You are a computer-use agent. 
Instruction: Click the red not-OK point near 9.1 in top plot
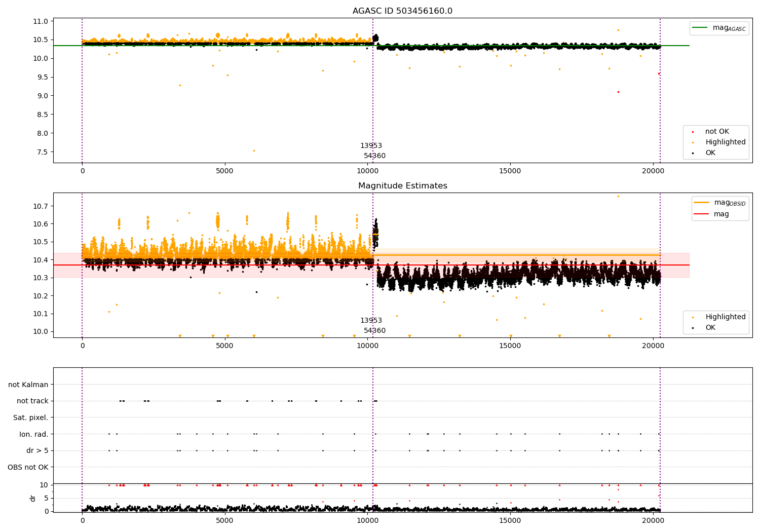pos(618,92)
